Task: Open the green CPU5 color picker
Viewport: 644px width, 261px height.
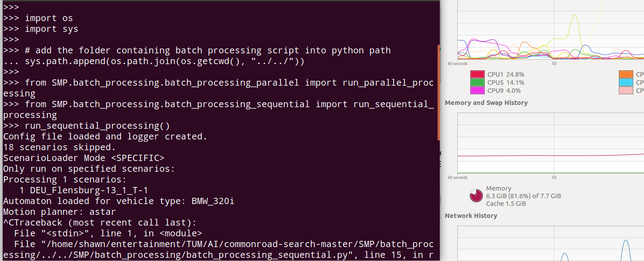Action: [x=477, y=83]
